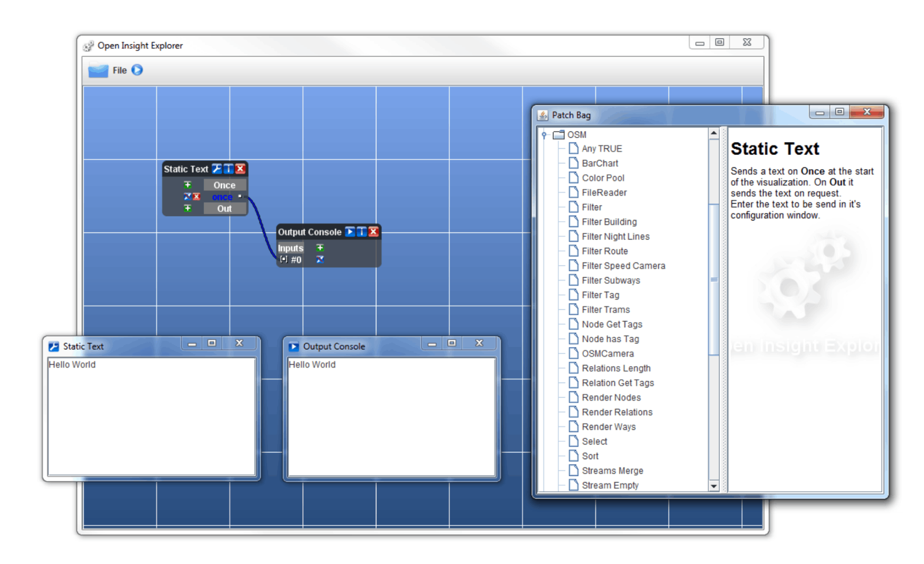Click Output Console node play icon
This screenshot has height=564, width=924.
pos(350,232)
